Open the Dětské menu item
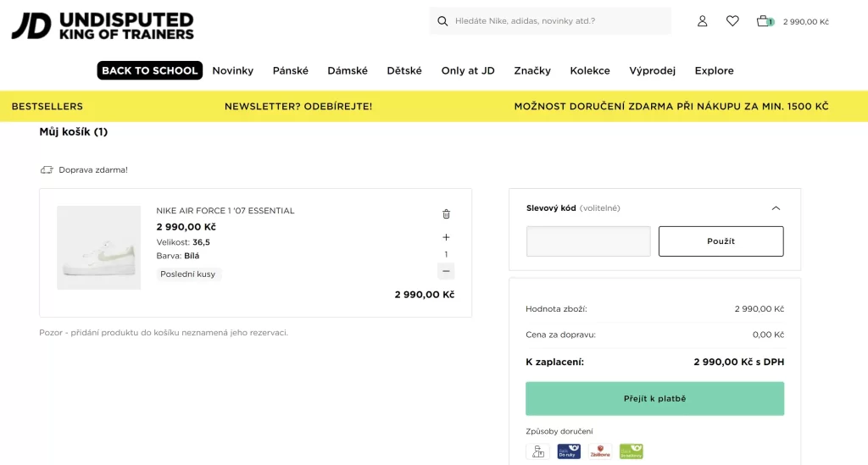 coord(404,71)
